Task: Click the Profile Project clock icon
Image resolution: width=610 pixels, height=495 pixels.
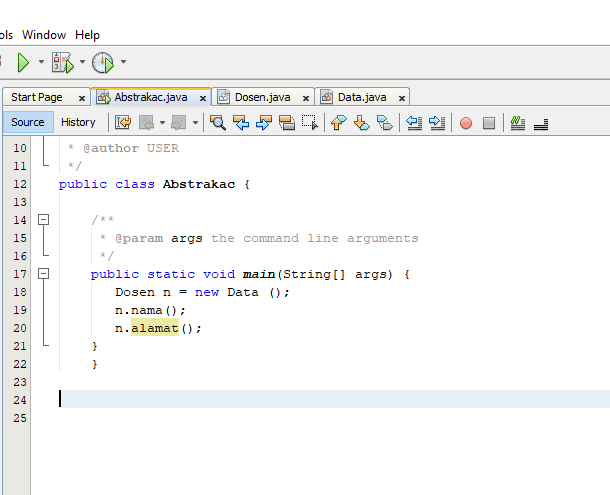Action: (x=103, y=63)
